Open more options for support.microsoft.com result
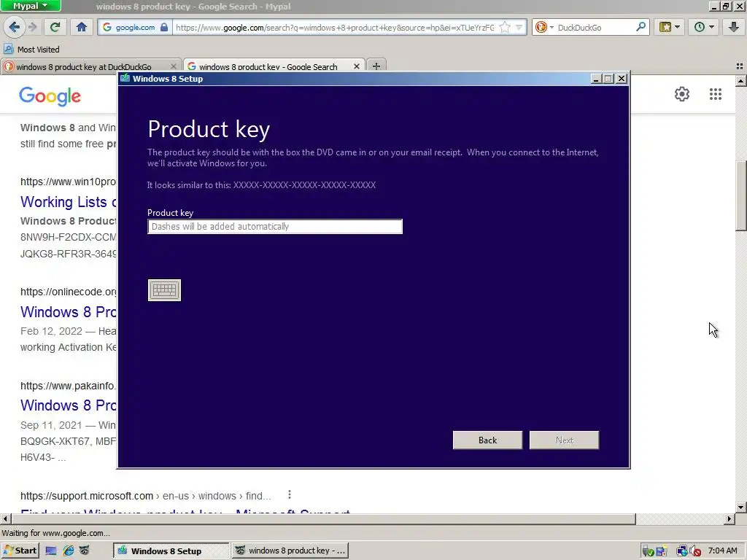 pyautogui.click(x=289, y=495)
